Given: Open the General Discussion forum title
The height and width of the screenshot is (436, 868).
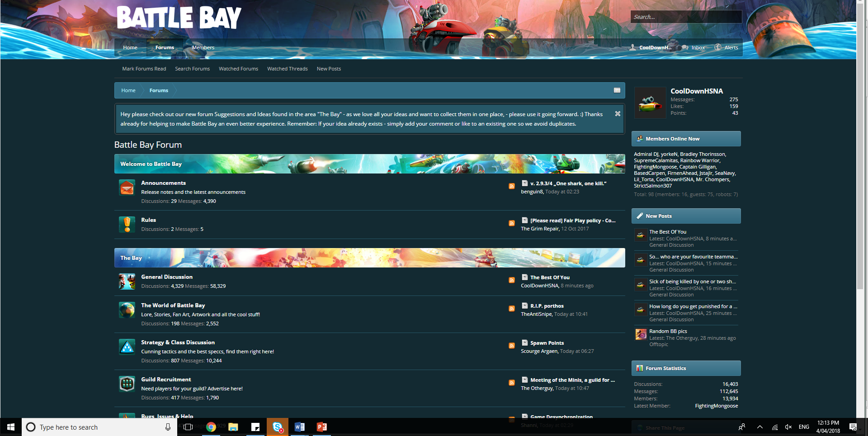Looking at the screenshot, I should (167, 277).
